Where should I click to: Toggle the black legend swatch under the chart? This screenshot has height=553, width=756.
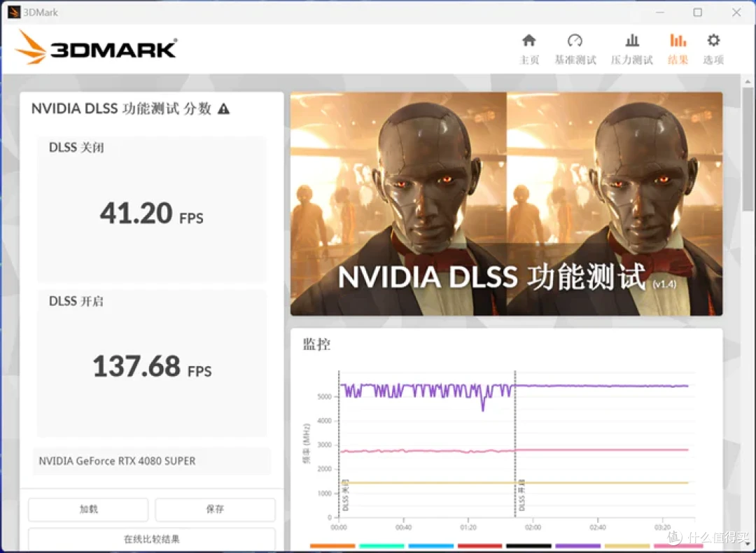[529, 546]
